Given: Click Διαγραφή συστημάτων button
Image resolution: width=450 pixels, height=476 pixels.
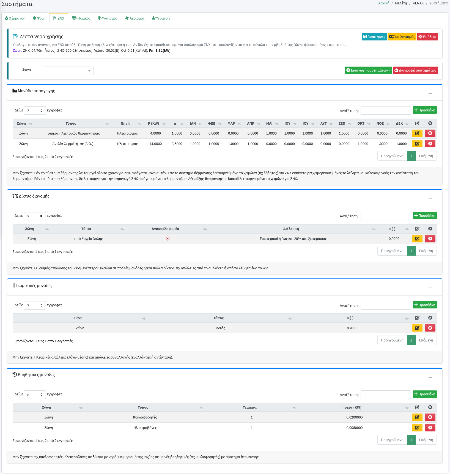Looking at the screenshot, I should pos(415,70).
